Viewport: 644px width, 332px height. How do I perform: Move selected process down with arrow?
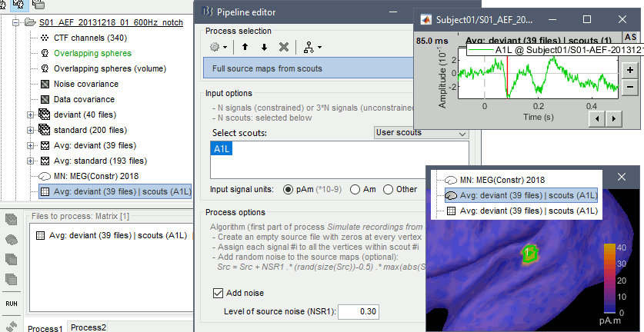pos(265,47)
